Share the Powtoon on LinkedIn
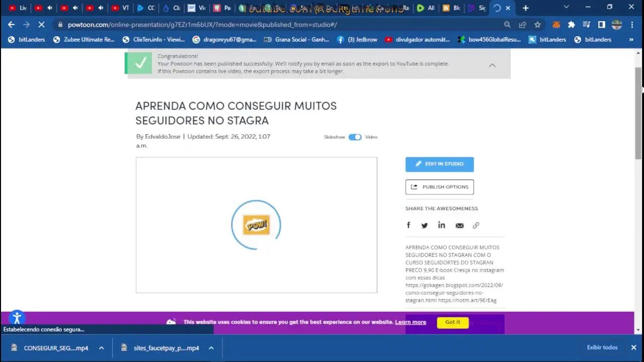The width and height of the screenshot is (644, 362). (442, 225)
